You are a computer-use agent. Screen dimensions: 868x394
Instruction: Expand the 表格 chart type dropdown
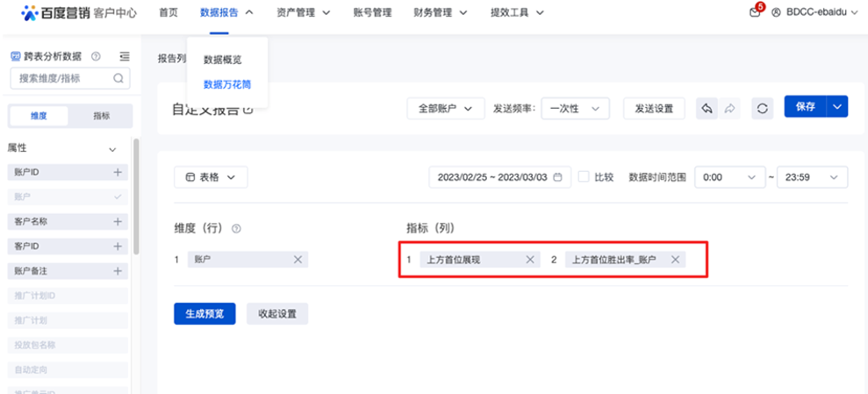click(x=211, y=176)
